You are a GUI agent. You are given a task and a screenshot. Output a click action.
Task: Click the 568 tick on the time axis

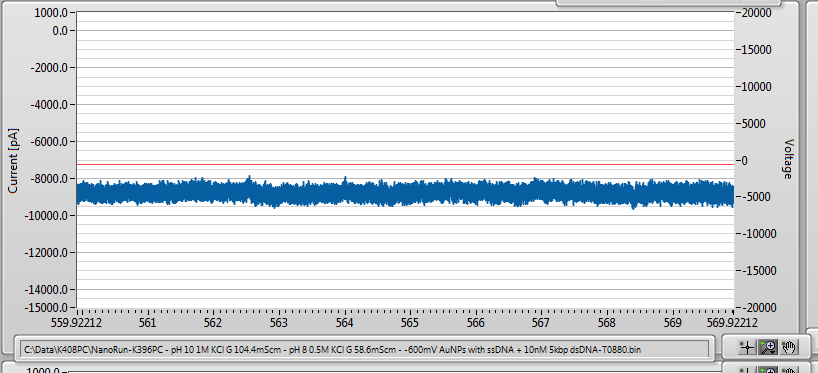coord(607,323)
